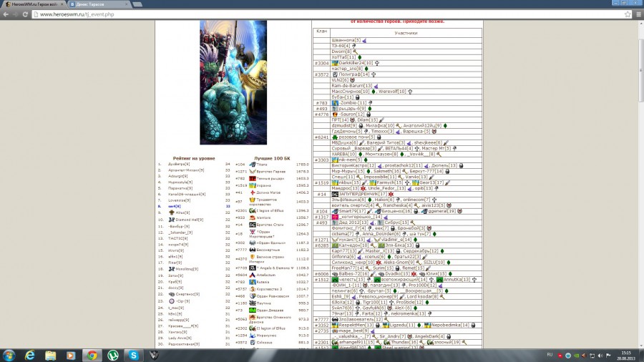The image size is (644, 362).
Task: Click the Colossus clan icon
Action: click(253, 342)
